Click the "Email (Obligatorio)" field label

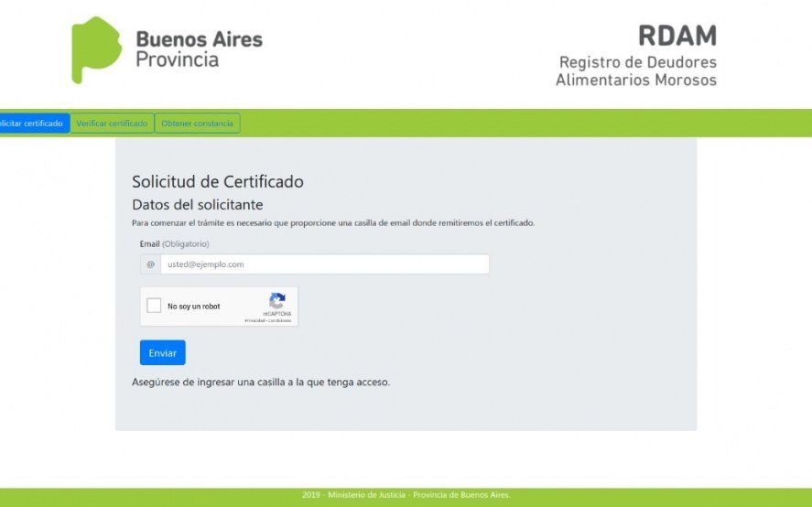click(174, 244)
